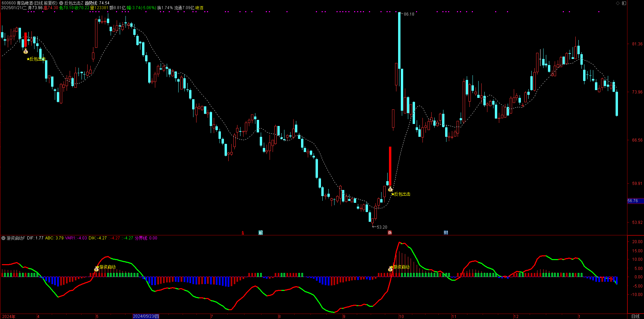Click the DIF: 1.77 readout

click(35, 238)
